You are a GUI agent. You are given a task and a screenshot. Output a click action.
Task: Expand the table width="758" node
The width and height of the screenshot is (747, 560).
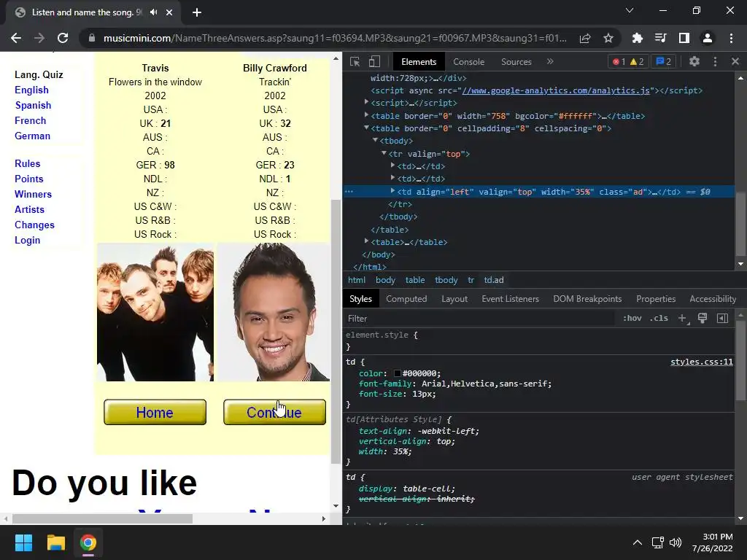coord(366,114)
